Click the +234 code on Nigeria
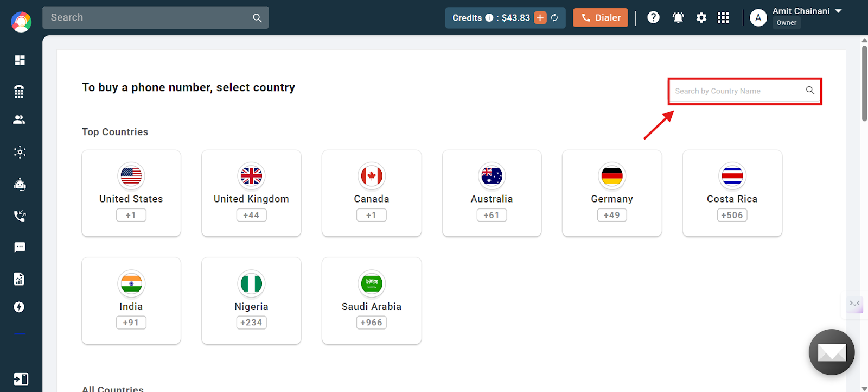Viewport: 868px width, 392px height. [251, 323]
